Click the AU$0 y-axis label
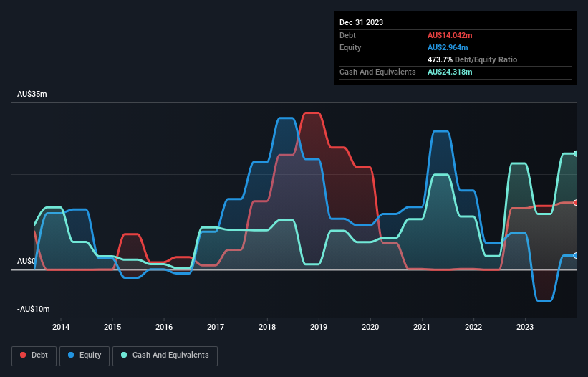This screenshot has width=588, height=377. 26,261
